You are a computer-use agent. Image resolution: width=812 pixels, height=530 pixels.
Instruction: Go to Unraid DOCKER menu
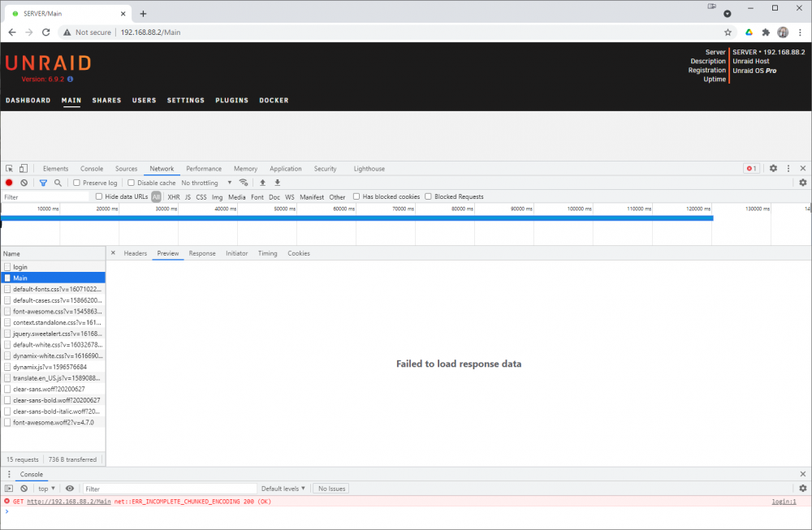tap(274, 101)
